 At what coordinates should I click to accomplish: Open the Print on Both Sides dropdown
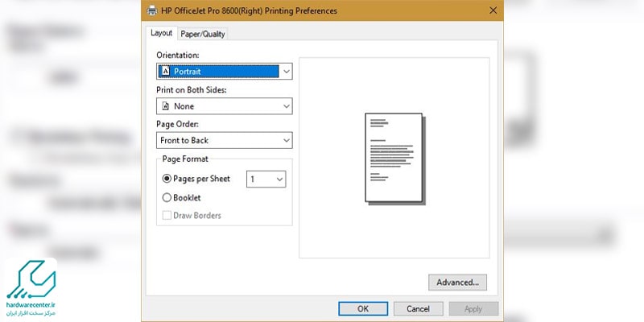pos(225,106)
